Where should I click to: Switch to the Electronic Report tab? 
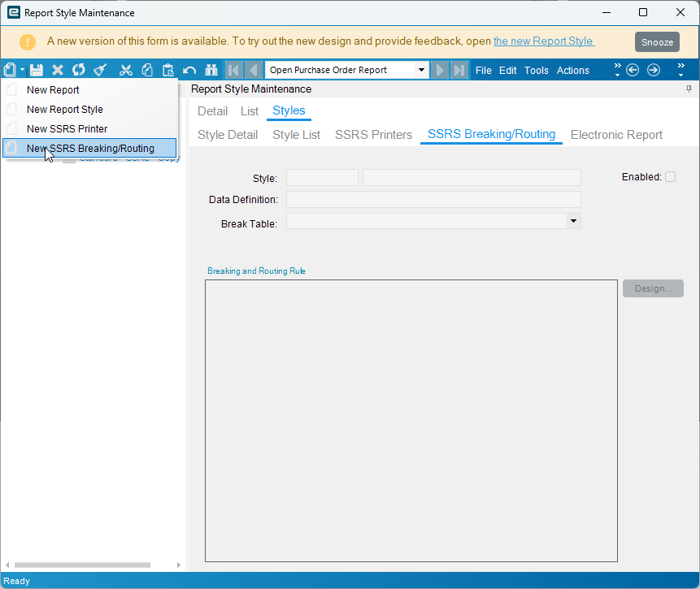pyautogui.click(x=616, y=134)
